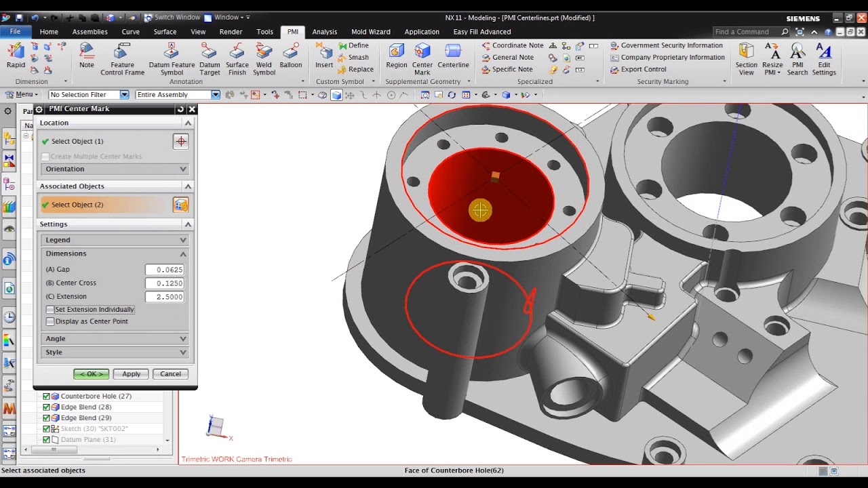The width and height of the screenshot is (868, 488).
Task: Click Switch Window in title bar
Action: (172, 17)
